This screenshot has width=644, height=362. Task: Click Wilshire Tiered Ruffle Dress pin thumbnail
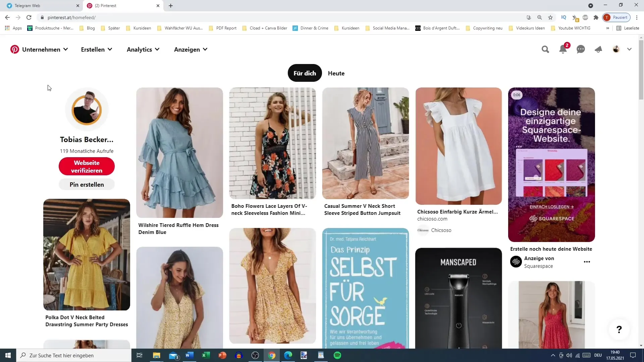(179, 153)
